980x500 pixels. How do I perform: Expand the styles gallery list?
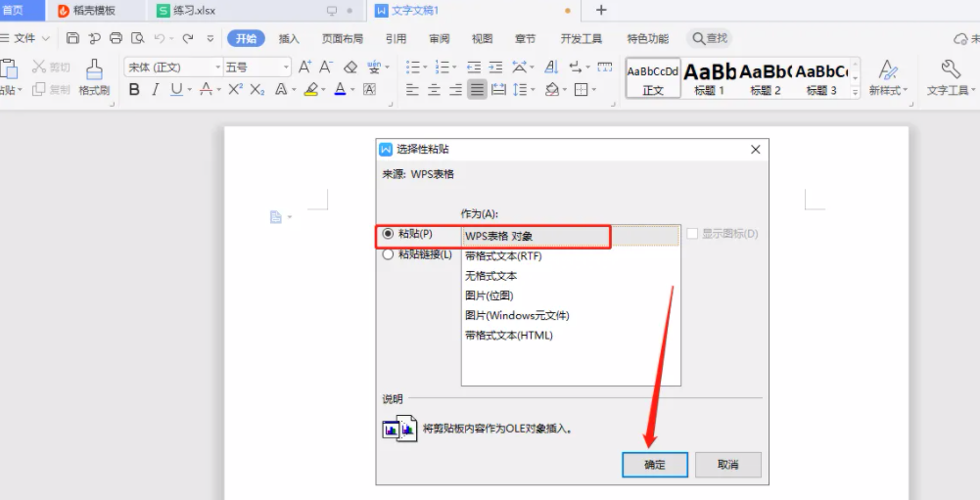(855, 92)
